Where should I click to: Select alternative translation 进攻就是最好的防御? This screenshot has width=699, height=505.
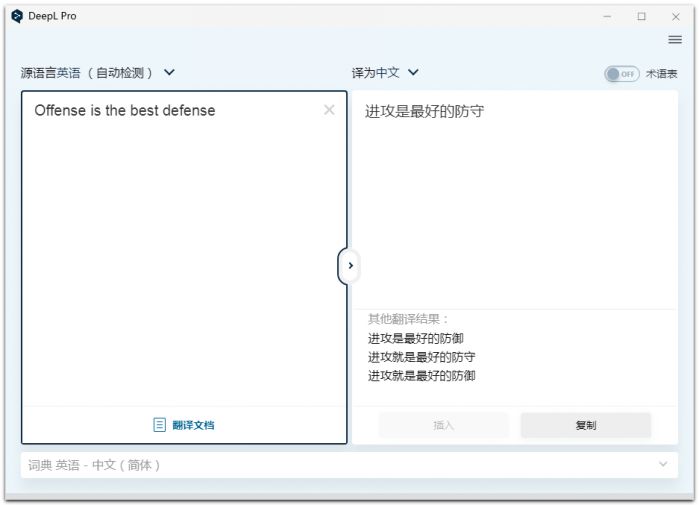pos(421,376)
